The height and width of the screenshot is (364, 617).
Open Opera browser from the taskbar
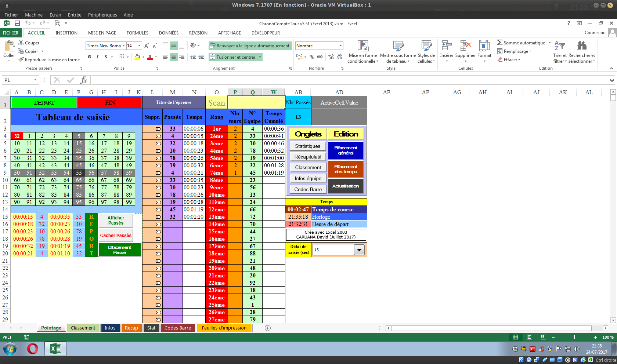pos(33,349)
